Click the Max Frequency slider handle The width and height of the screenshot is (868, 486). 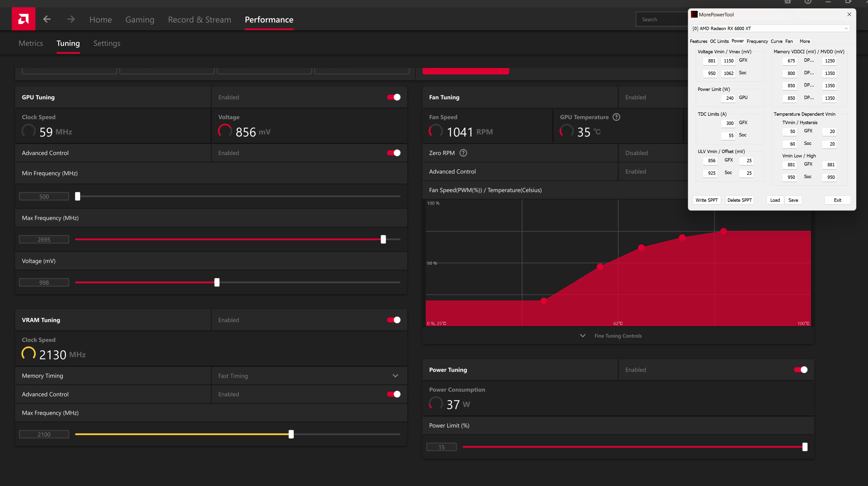coord(383,239)
